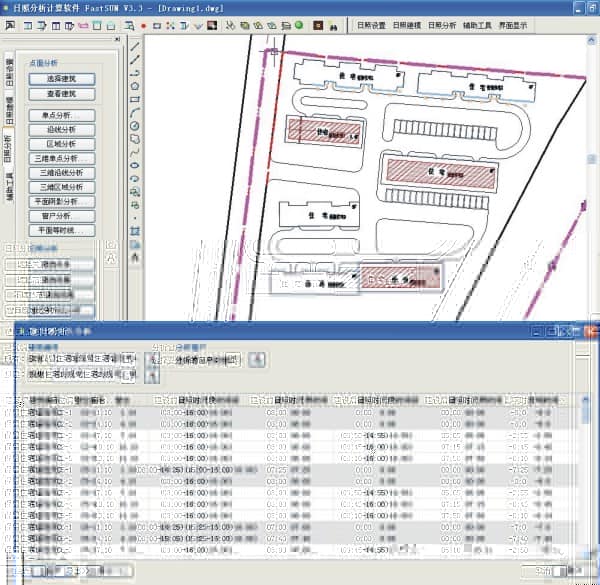Image resolution: width=600 pixels, height=585 pixels.
Task: Click the binoculars toolbar icon
Action: tap(333, 26)
